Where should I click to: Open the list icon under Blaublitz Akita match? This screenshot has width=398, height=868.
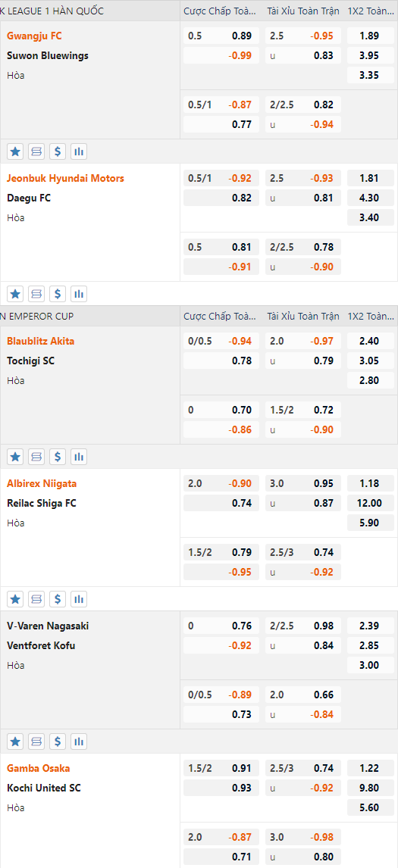click(36, 457)
